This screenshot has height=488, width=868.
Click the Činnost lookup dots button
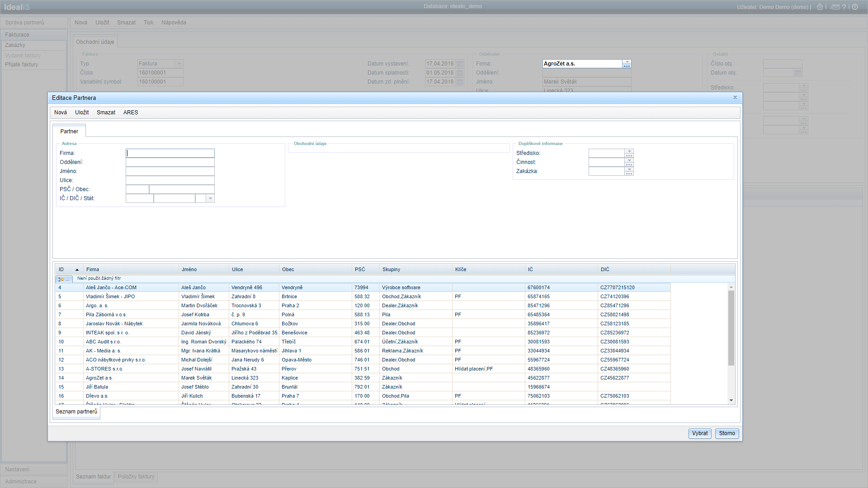click(x=629, y=164)
